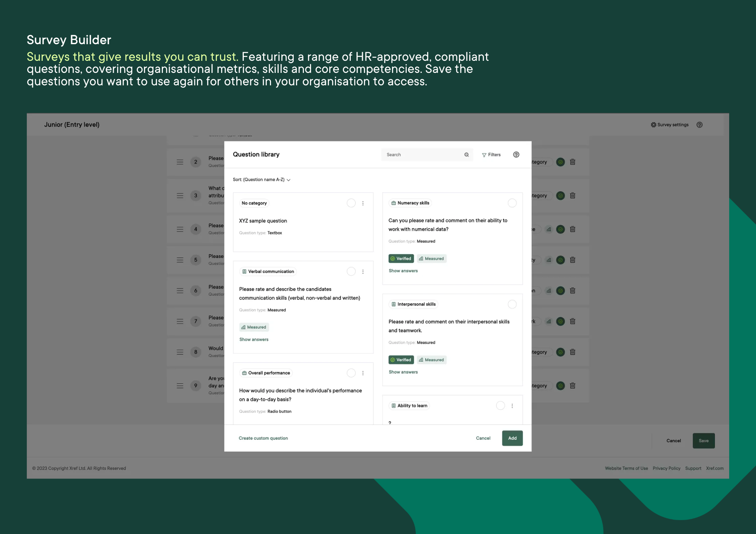Click the three-dot menu icon on No category

pyautogui.click(x=362, y=203)
